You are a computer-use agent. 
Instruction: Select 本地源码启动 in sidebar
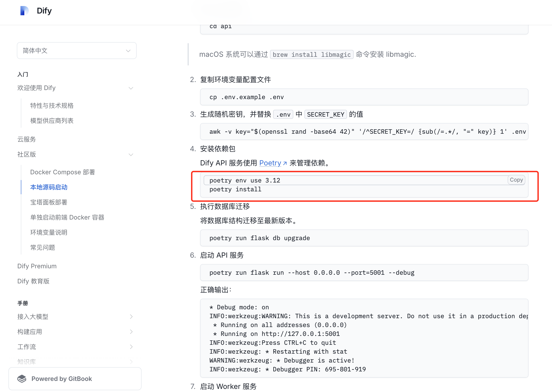[49, 187]
